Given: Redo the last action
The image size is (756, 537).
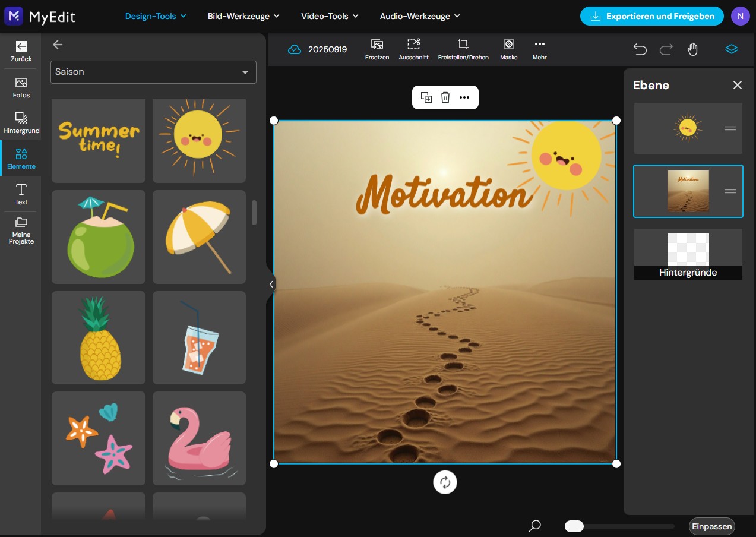Looking at the screenshot, I should [x=666, y=49].
